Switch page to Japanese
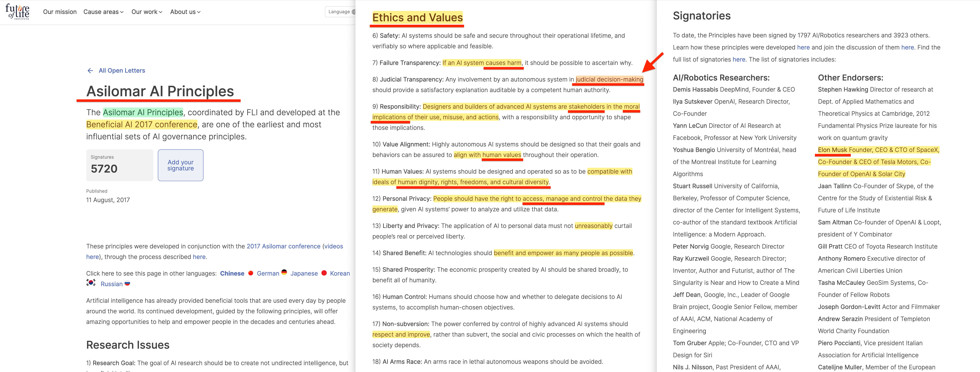The image size is (980, 372). click(304, 274)
